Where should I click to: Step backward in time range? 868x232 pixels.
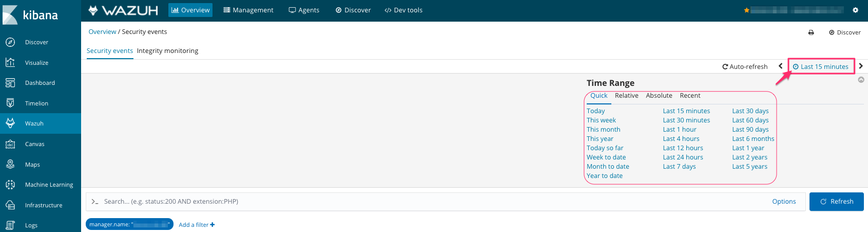click(x=780, y=66)
